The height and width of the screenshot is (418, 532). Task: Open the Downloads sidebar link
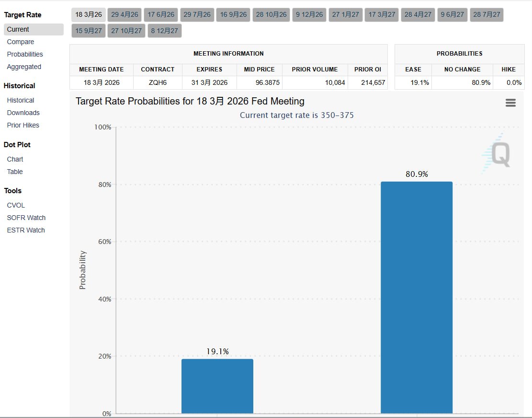[23, 113]
